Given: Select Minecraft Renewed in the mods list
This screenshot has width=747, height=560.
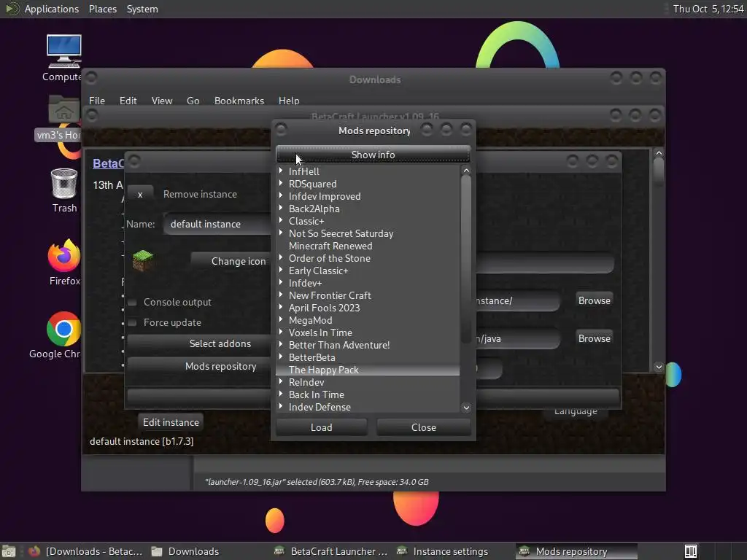Looking at the screenshot, I should tap(330, 246).
